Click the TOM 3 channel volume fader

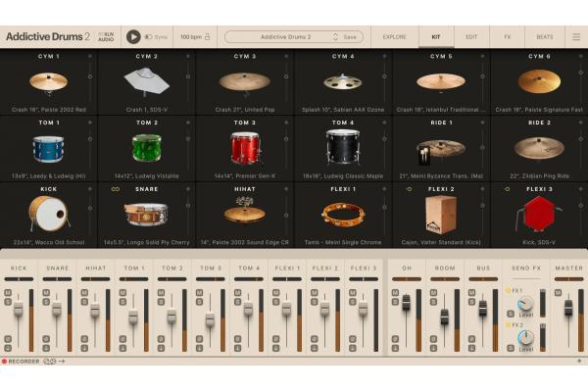tap(210, 319)
